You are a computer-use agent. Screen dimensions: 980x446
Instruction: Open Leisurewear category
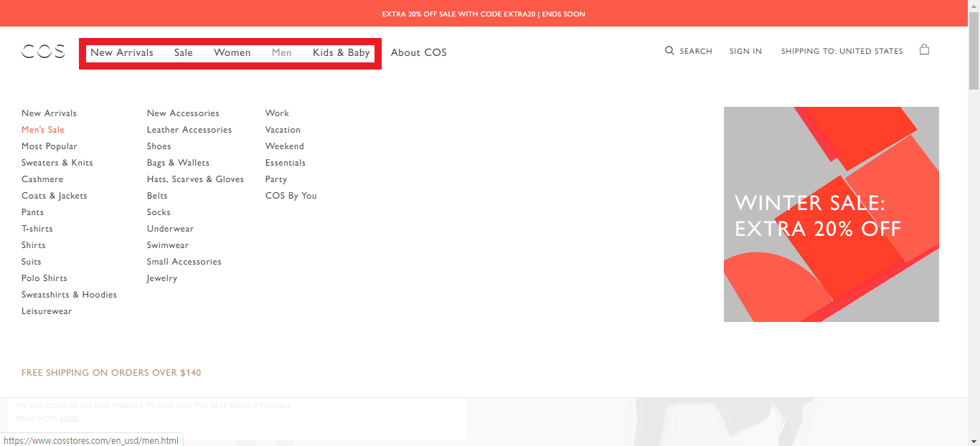coord(47,311)
